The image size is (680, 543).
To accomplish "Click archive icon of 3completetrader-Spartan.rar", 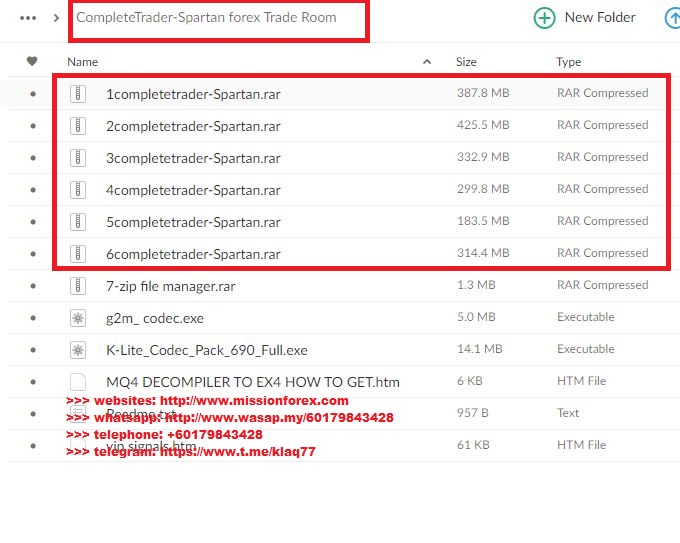I will coord(78,158).
